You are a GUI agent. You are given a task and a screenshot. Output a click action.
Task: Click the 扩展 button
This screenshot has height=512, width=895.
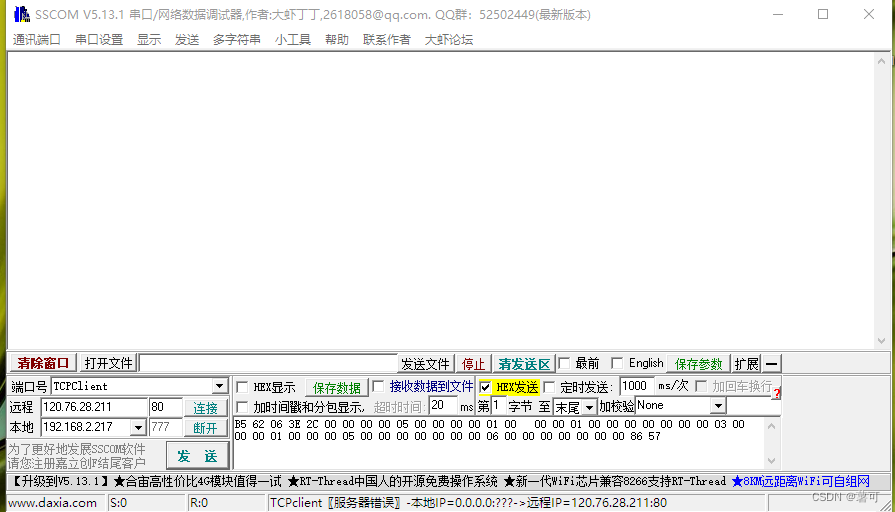click(x=746, y=364)
